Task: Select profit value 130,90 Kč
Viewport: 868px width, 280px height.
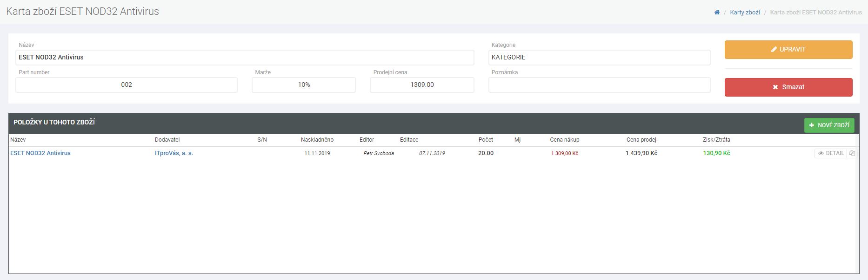Action: point(716,153)
